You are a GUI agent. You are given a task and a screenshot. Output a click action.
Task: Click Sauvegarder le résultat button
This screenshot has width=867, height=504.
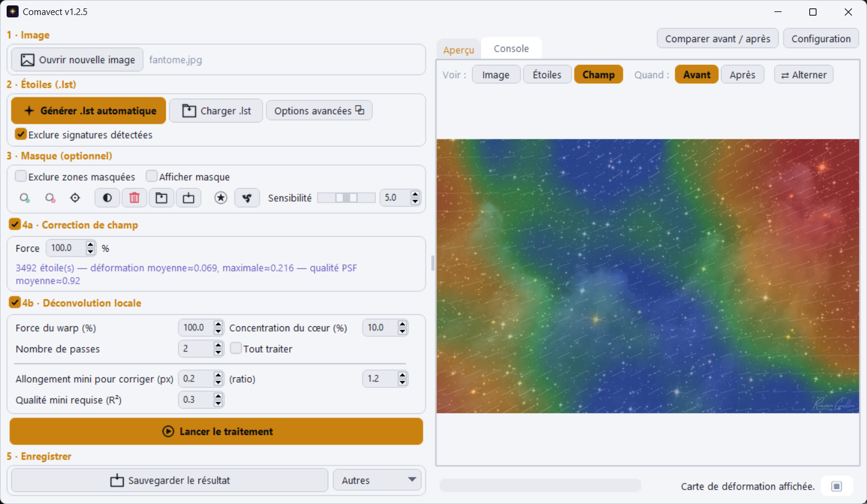pos(170,480)
